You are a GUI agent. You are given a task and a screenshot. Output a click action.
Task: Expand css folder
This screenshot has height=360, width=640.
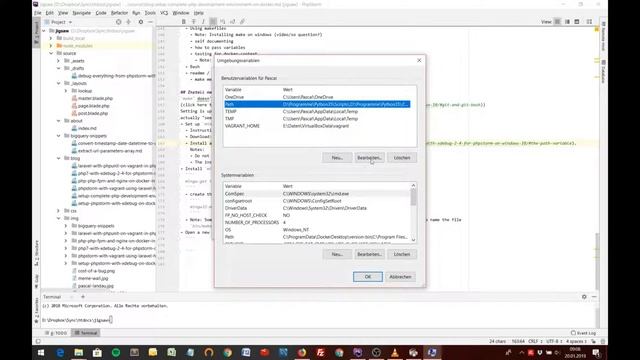[58, 211]
